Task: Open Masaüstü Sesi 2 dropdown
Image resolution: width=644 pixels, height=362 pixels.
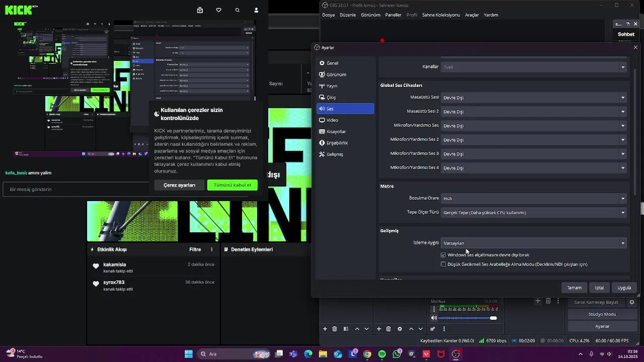Action: coord(534,112)
